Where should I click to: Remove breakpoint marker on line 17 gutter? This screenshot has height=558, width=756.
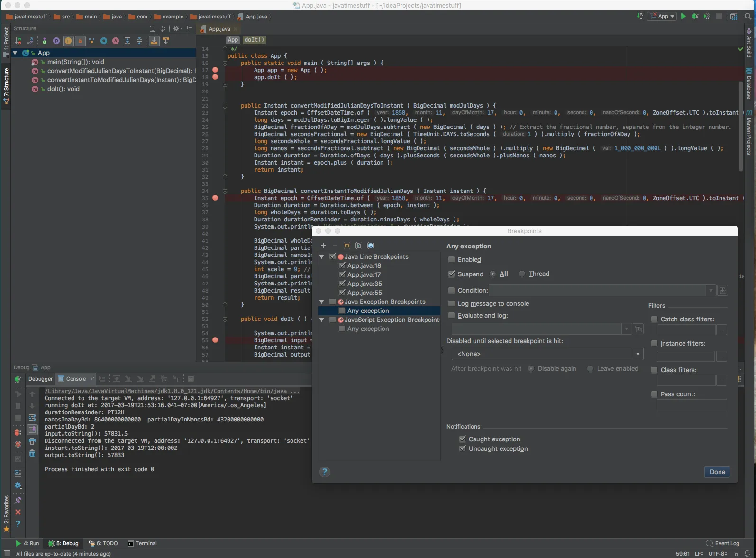(215, 70)
